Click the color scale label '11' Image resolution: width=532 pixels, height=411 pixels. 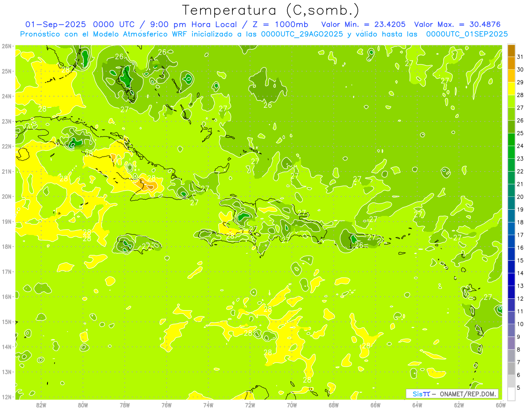(x=520, y=311)
